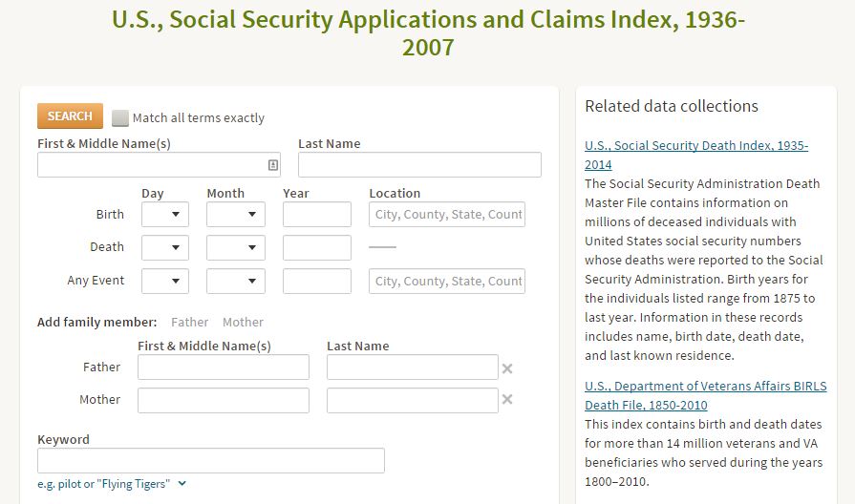Click the 'Add family member:' label
Image resolution: width=855 pixels, height=504 pixels.
(97, 322)
